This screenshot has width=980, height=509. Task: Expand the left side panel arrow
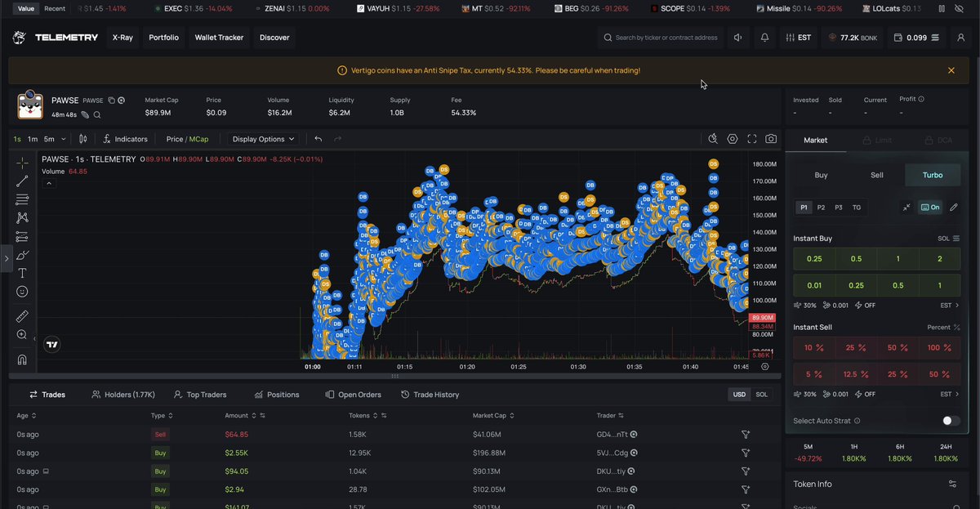click(6, 258)
